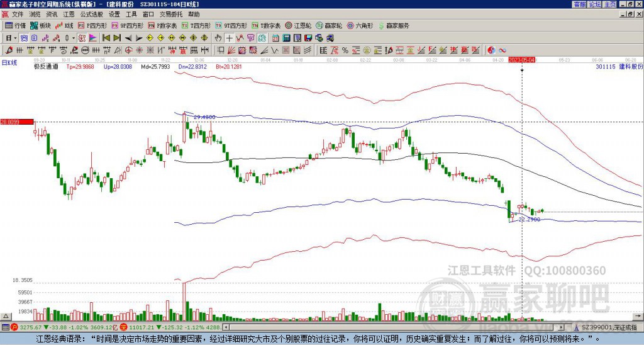Click the yellow diamond shift-right icon
Viewport: 644px width, 345px height.
click(160, 38)
